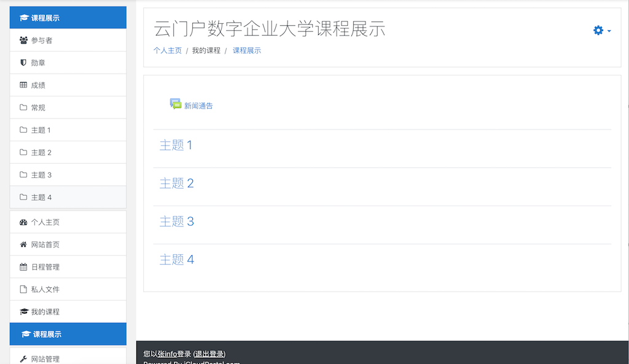Screen dimensions: 629x364
Task: Click 个人主页 in the breadcrumb
Action: [167, 51]
